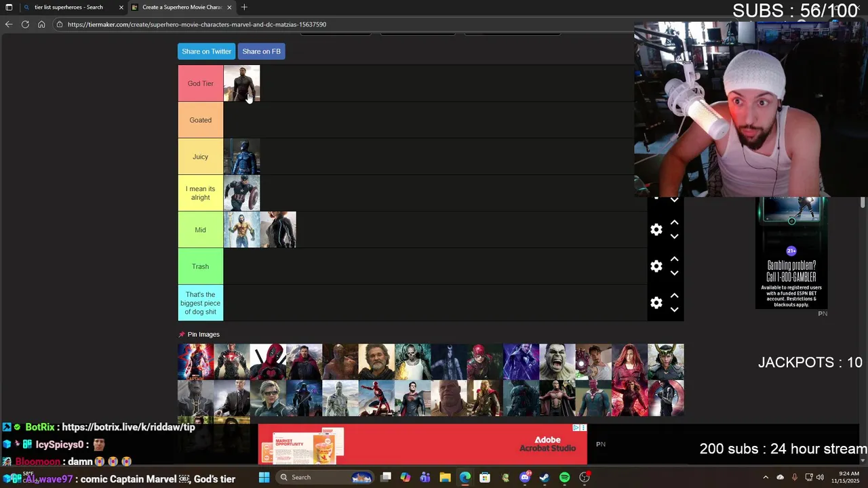This screenshot has width=868, height=488.
Task: Pick the Drax image from the pool
Action: 340,362
